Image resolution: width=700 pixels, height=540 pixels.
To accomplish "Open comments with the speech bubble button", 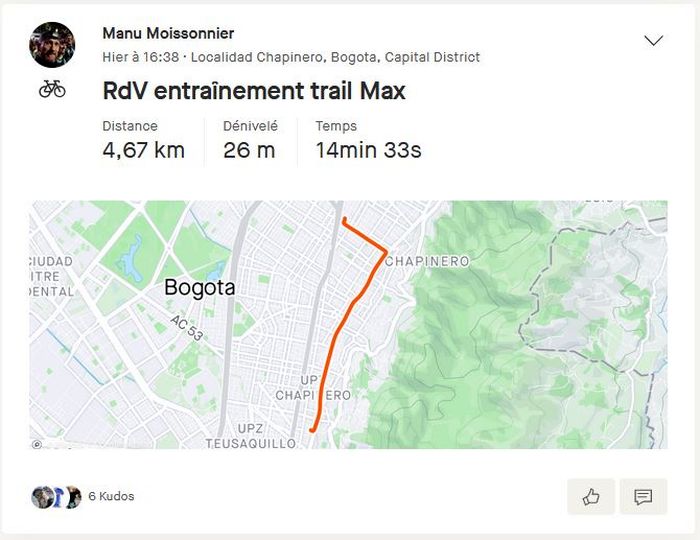I will click(x=643, y=497).
